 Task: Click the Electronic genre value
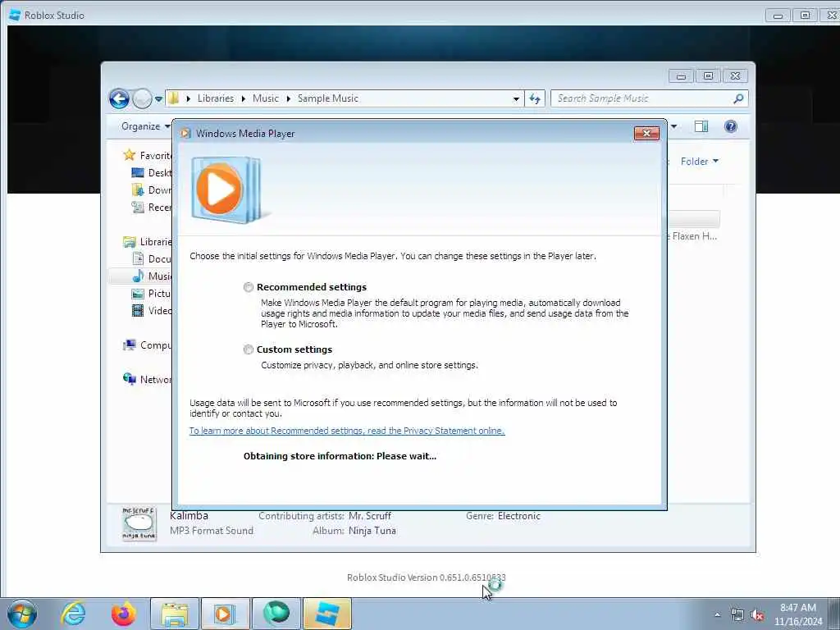518,516
